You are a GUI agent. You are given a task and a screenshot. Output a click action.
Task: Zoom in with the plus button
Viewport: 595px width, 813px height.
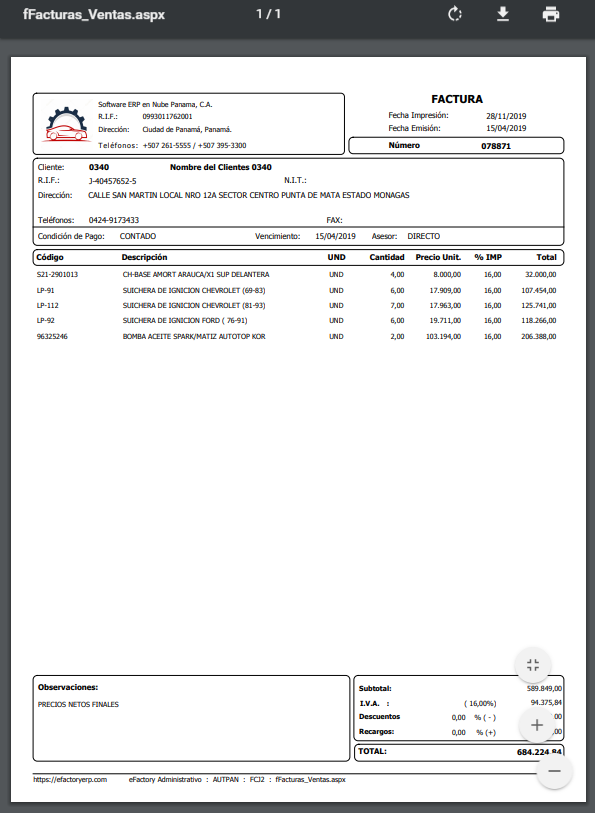click(x=537, y=725)
